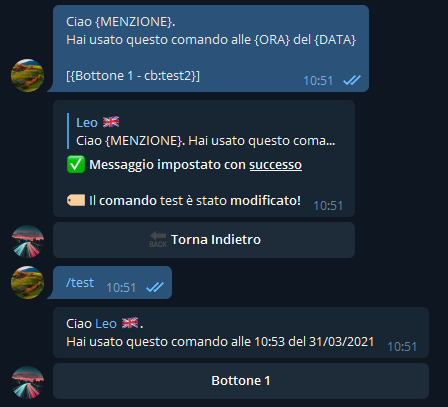Click double-check read ticks on first message
The image size is (448, 407).
(x=352, y=80)
